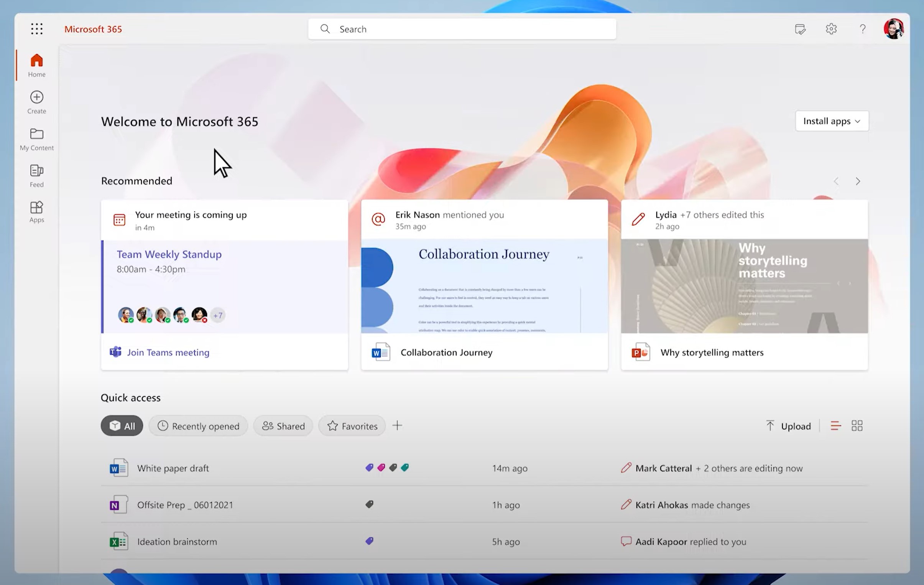This screenshot has height=585, width=924.
Task: Click the dark gray tag on White paper draft
Action: coord(393,467)
